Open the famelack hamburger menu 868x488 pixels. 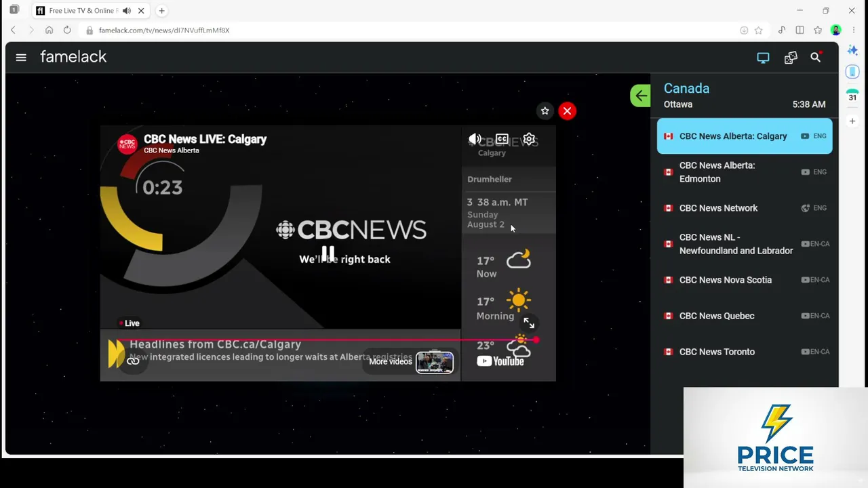point(21,58)
